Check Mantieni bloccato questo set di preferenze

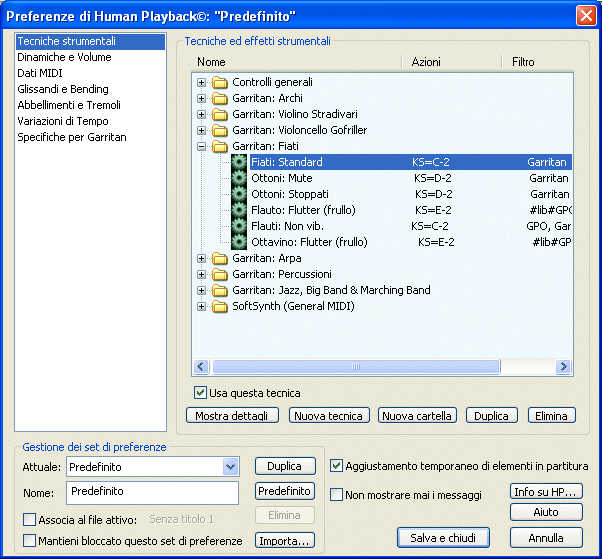29,541
